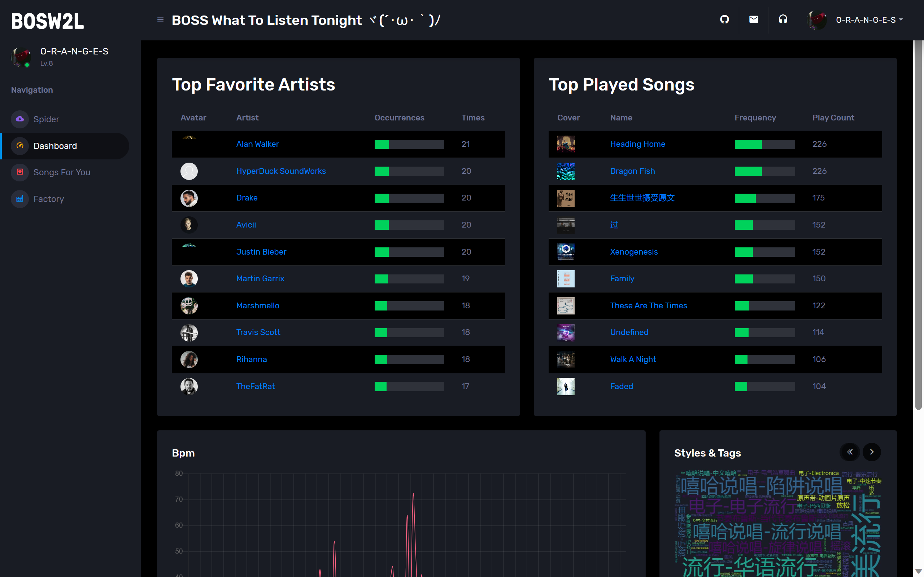Go to previous Styles & Tags page

(x=850, y=452)
